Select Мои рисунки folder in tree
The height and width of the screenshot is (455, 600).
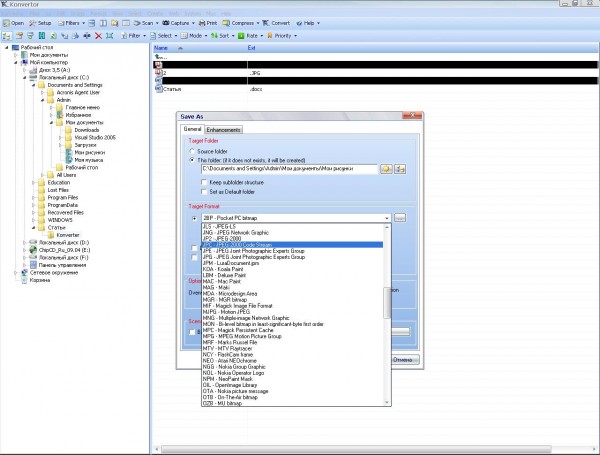pyautogui.click(x=90, y=152)
